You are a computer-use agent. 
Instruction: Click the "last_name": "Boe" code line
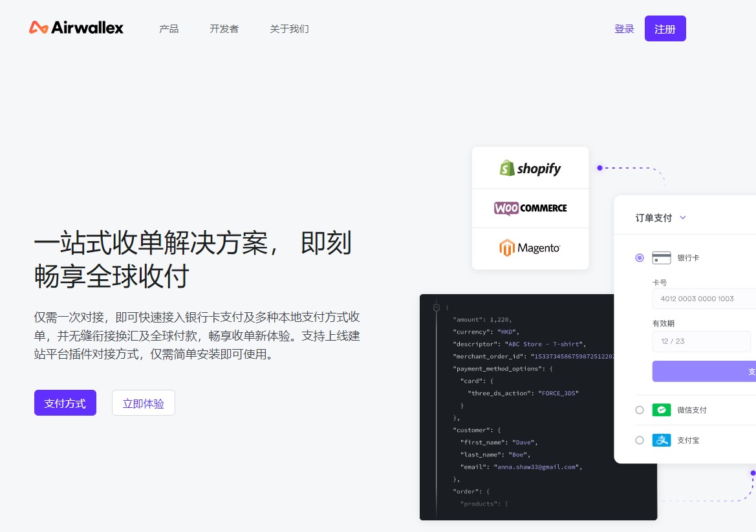pyautogui.click(x=495, y=454)
